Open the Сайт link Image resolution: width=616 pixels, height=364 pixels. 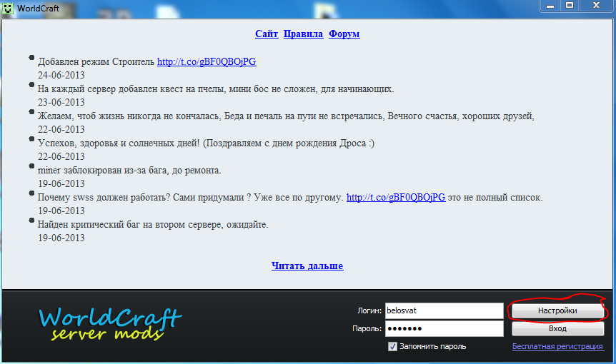coord(267,34)
